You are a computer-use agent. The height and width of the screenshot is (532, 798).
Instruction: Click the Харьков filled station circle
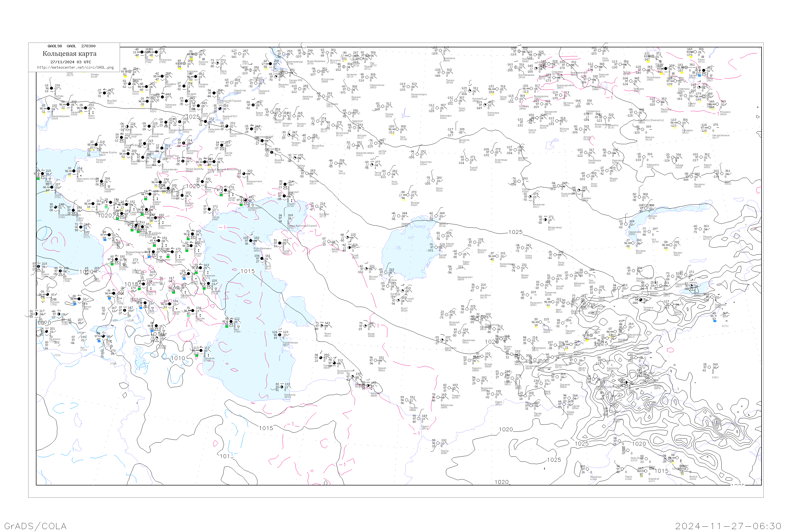pyautogui.click(x=68, y=105)
